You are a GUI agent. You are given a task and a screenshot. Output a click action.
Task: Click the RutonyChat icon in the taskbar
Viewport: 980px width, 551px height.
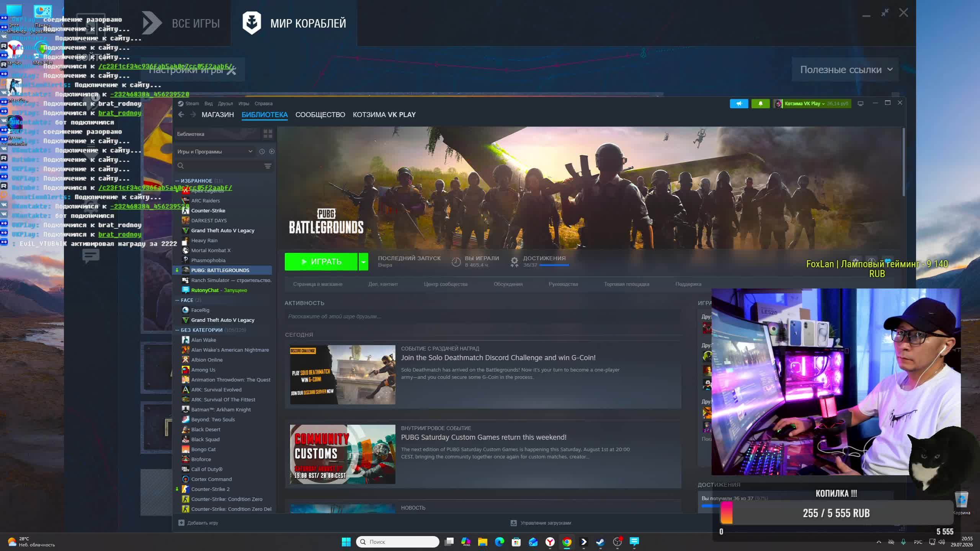pos(634,542)
